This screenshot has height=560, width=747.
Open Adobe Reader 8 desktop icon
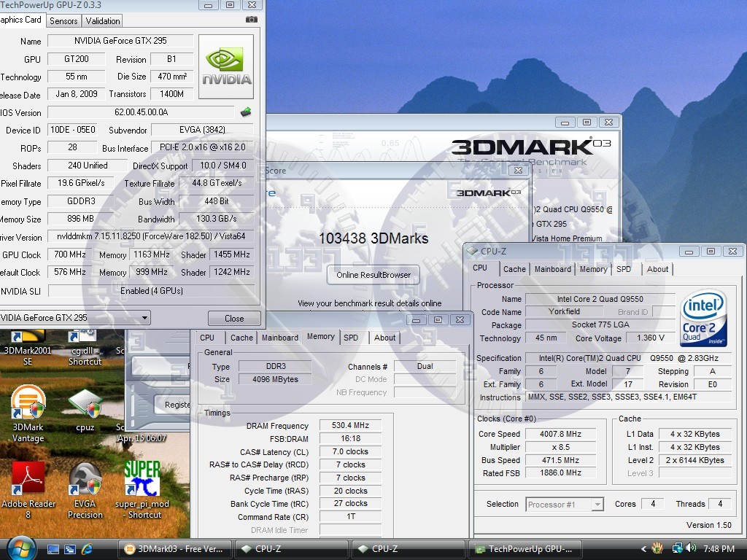pyautogui.click(x=28, y=491)
